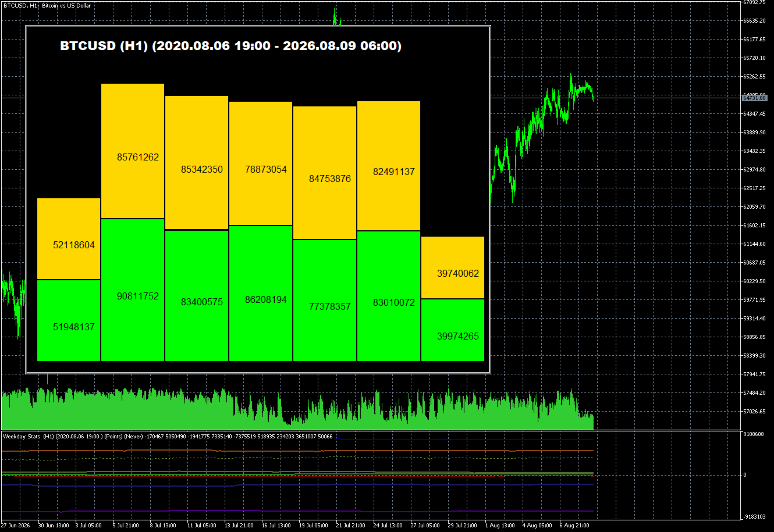Select the 13 Jul 21:00 time label
The width and height of the screenshot is (774, 532).
[x=240, y=526]
